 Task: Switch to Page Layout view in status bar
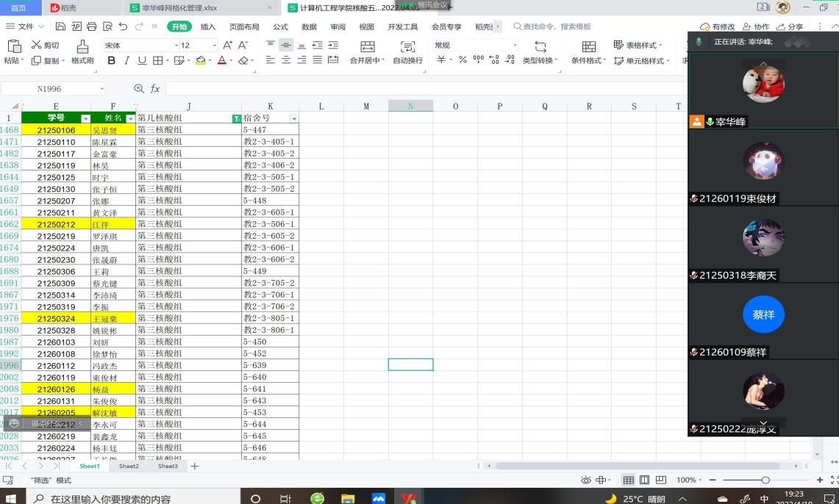[x=644, y=480]
